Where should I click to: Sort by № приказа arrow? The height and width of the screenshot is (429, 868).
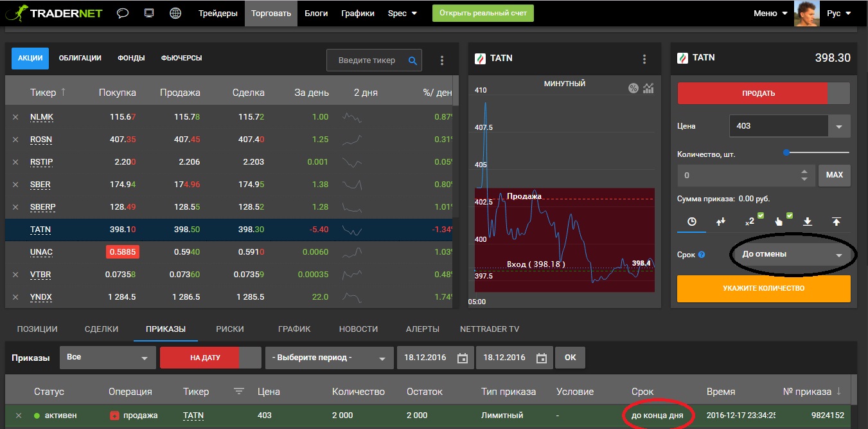pos(838,391)
